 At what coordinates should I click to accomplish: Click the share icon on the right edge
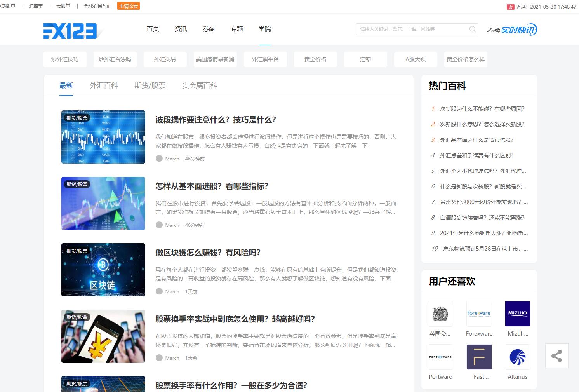pyautogui.click(x=557, y=355)
